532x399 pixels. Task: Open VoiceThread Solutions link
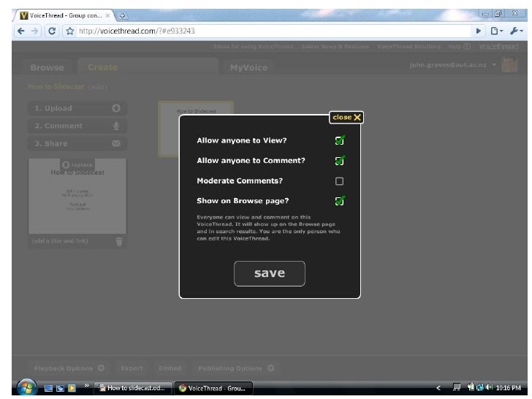point(408,47)
